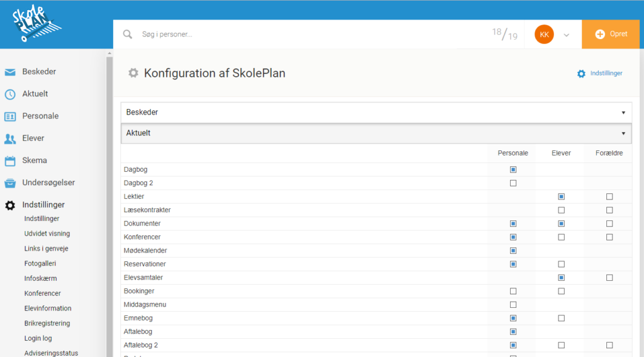
Task: Open Brikregistrering settings
Action: [47, 323]
